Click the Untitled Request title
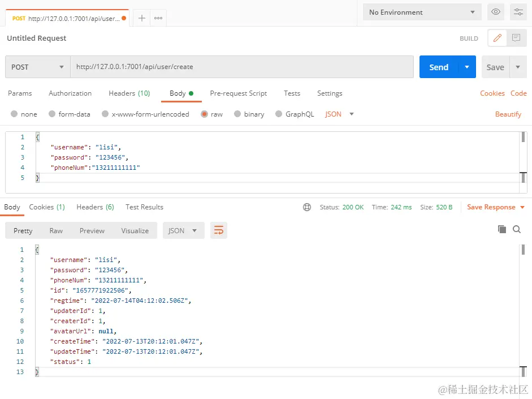Screen dimensions: 532x399 point(37,38)
